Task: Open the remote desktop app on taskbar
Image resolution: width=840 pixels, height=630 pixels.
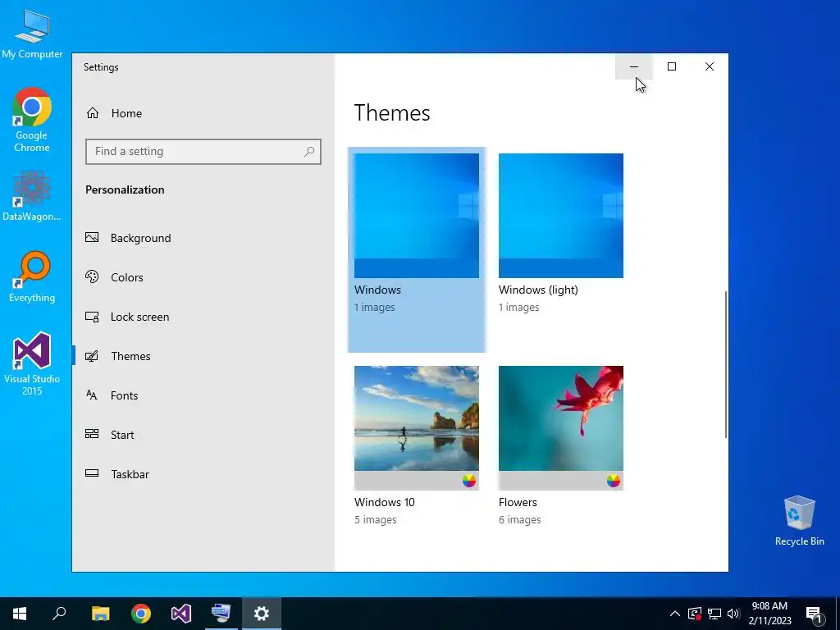Action: tap(221, 614)
